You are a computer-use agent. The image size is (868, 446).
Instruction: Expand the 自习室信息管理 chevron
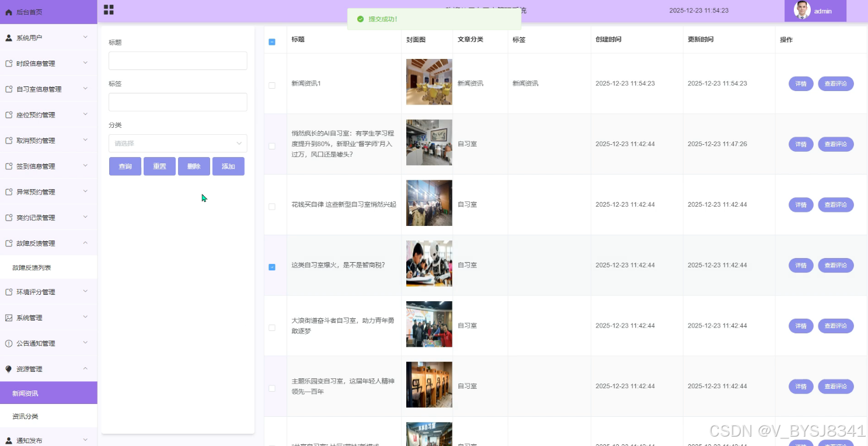point(85,89)
